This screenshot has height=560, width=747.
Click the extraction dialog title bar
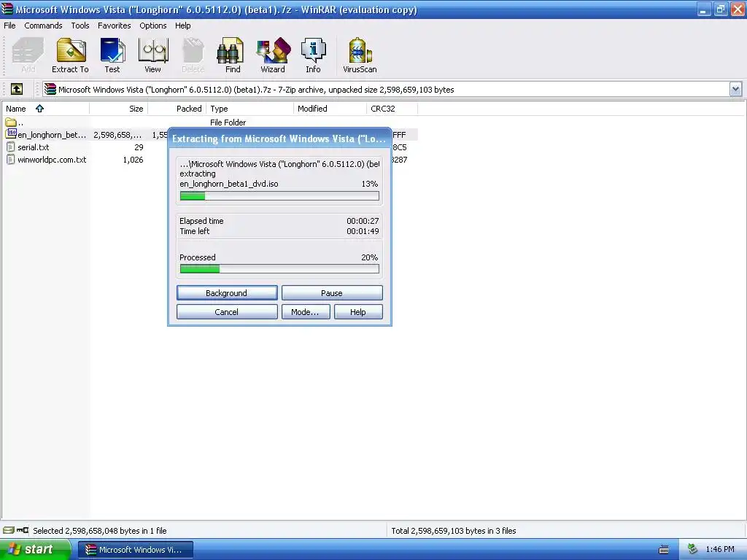(279, 139)
